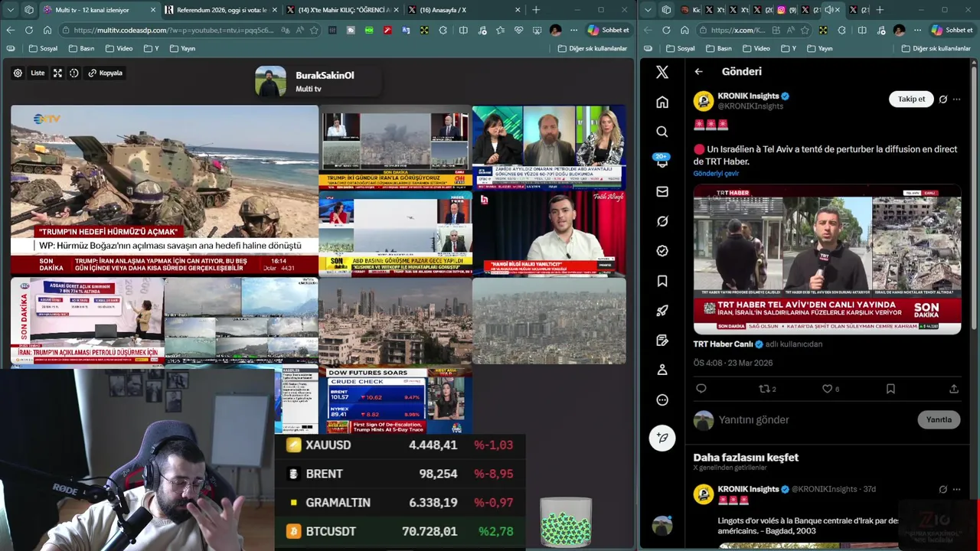
Task: Select the NTV main video tile
Action: [x=165, y=190]
